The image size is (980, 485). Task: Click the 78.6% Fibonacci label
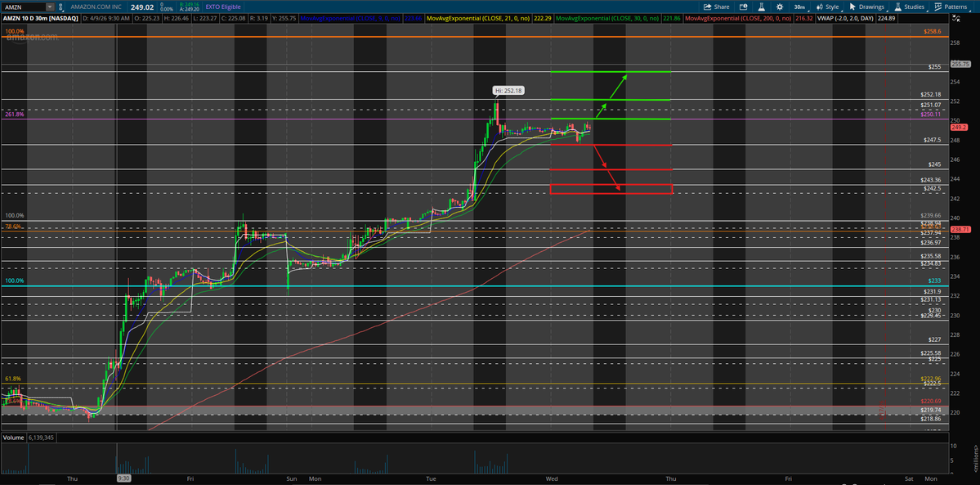[x=13, y=226]
